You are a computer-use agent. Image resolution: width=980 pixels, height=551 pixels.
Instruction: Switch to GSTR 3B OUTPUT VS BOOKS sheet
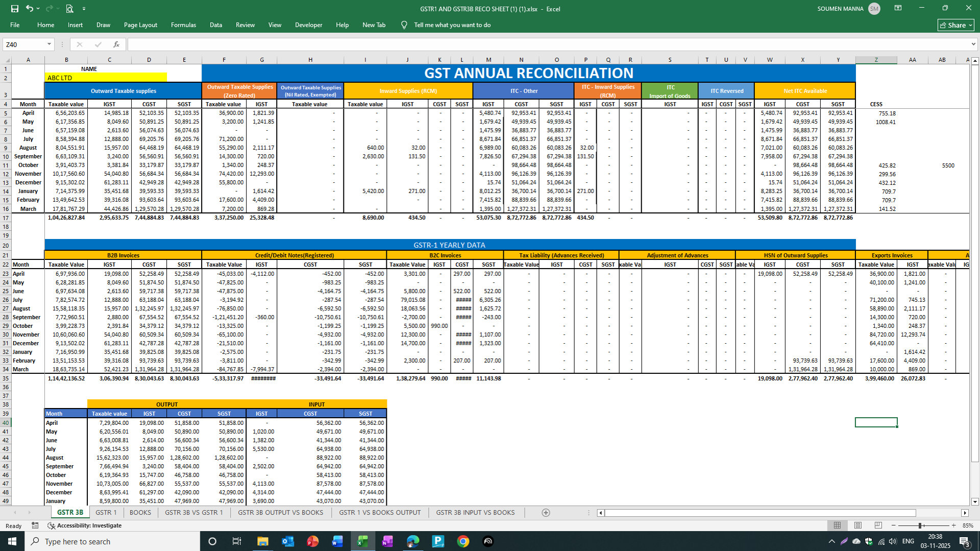point(280,513)
